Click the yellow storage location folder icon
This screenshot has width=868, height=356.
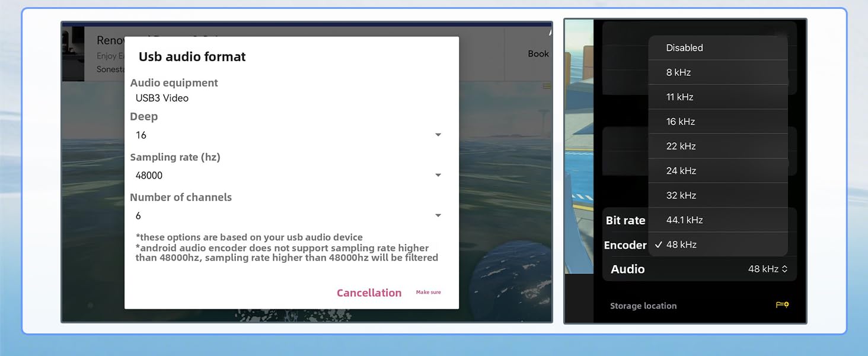(x=782, y=305)
